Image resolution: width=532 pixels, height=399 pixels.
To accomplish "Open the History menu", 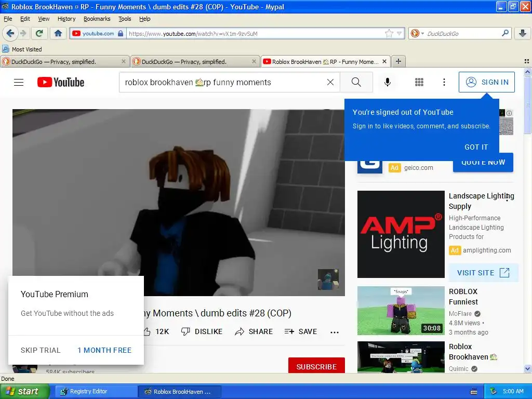I will pos(66,19).
